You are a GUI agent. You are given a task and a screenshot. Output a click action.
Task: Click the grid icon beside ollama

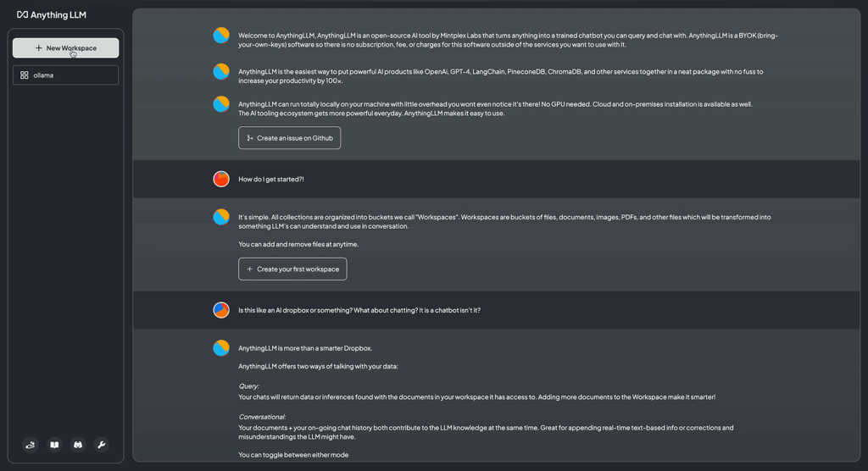point(25,75)
